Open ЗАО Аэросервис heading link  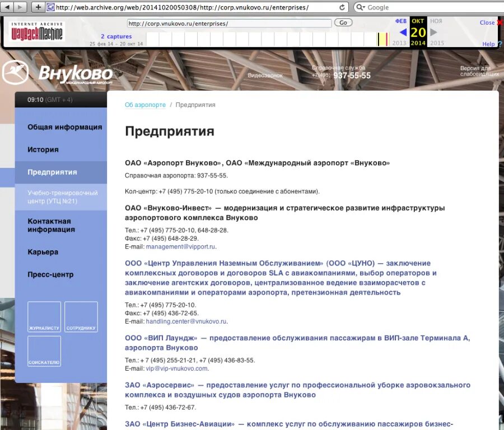[x=298, y=390]
